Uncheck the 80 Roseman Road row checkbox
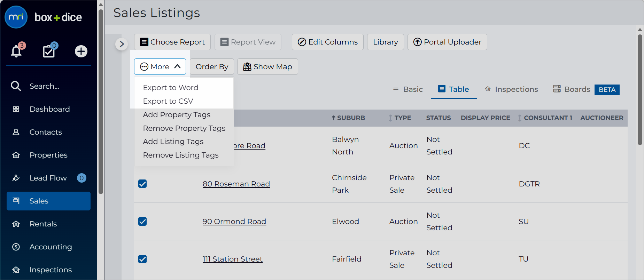 (142, 184)
